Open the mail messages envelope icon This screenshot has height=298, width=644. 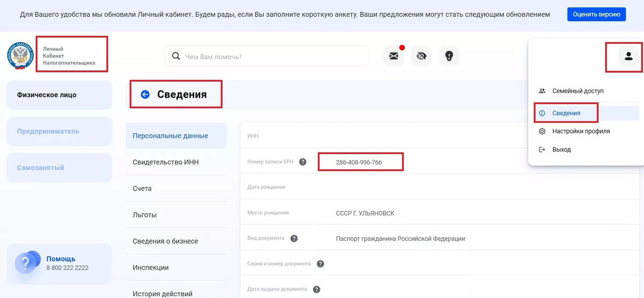tap(393, 56)
